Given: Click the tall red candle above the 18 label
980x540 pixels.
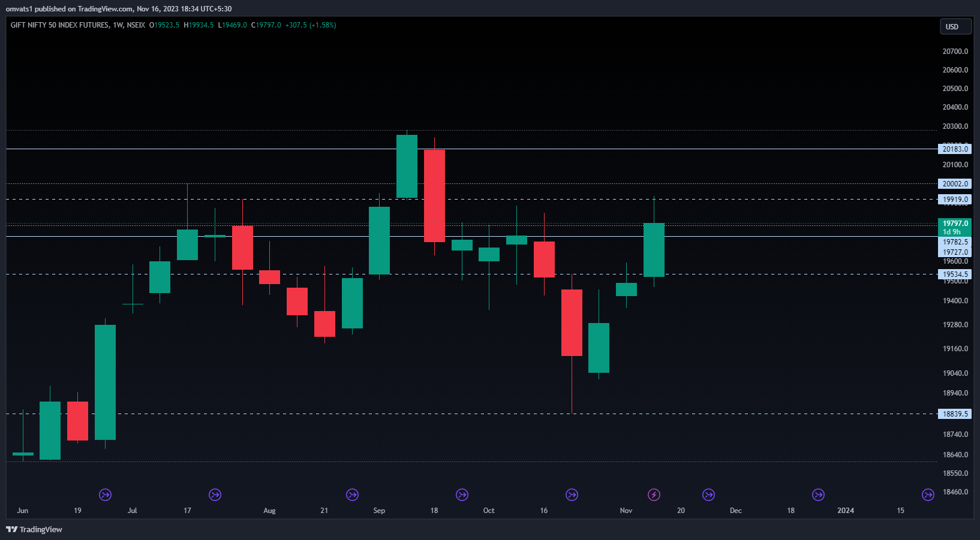Looking at the screenshot, I should point(434,196).
